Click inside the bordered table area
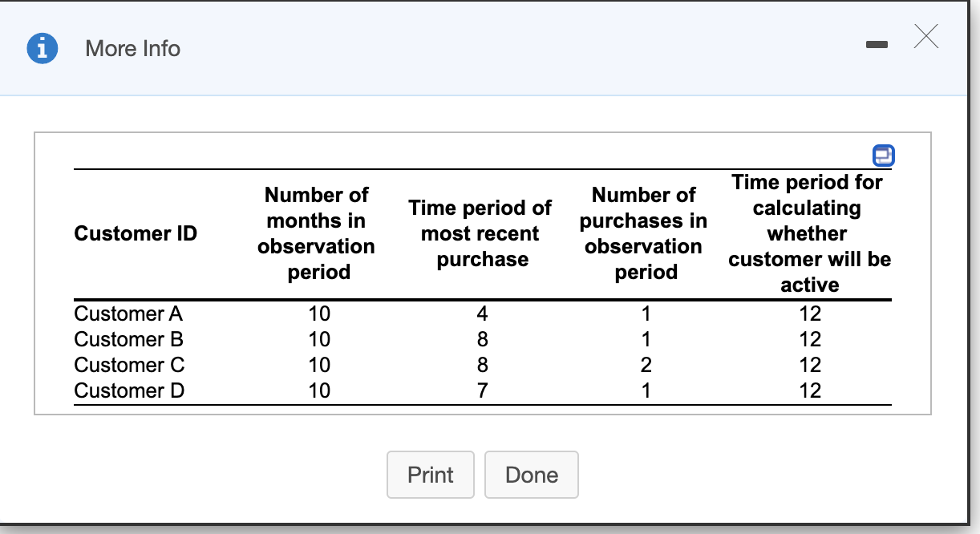Screen dimensions: 980x534 481,273
